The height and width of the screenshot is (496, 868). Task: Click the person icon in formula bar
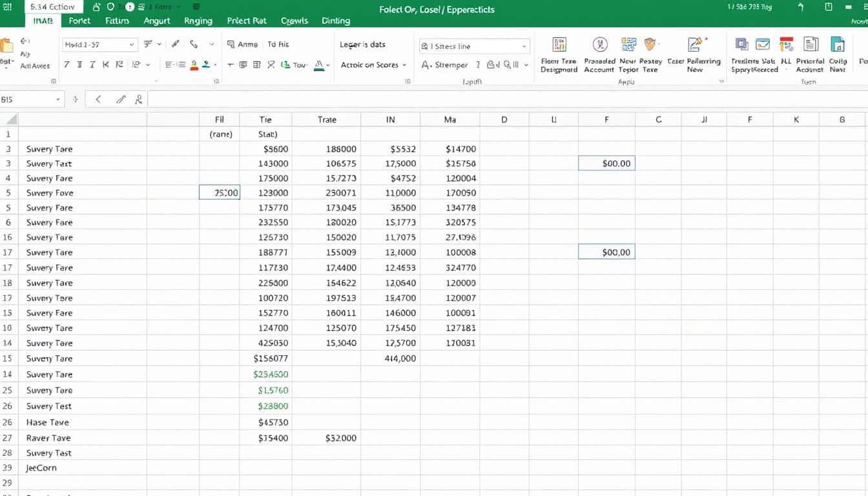[x=138, y=99]
